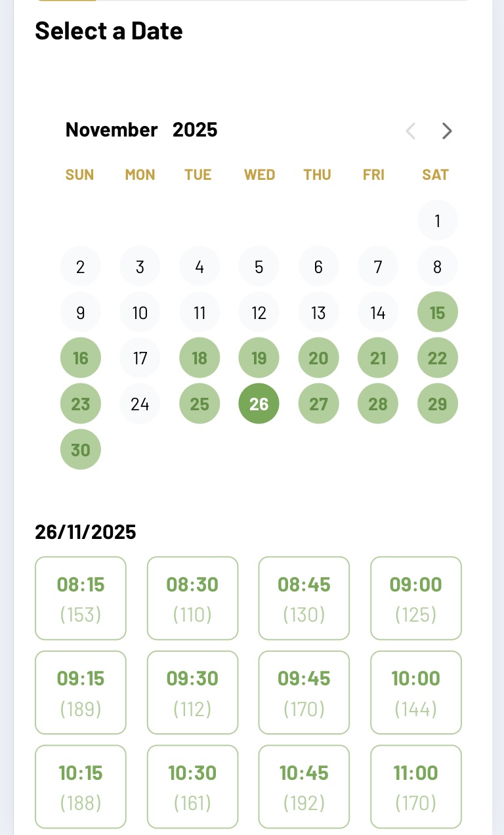The height and width of the screenshot is (835, 504).
Task: Choose the 08:15 time slot
Action: [81, 598]
